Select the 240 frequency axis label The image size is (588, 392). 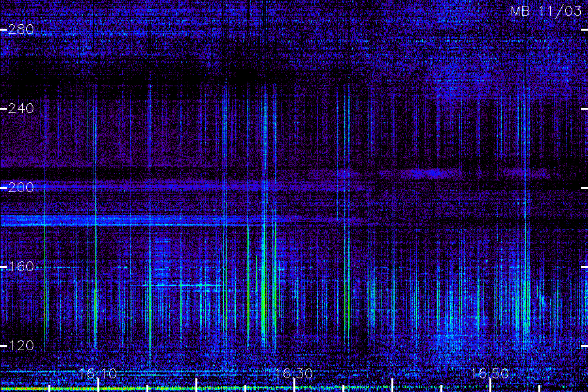pyautogui.click(x=21, y=109)
